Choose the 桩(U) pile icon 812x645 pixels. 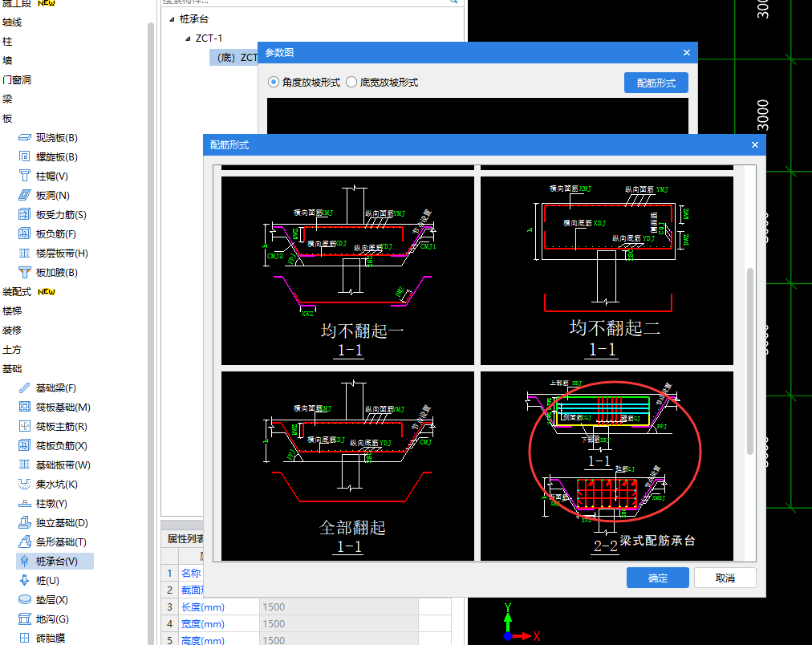tap(24, 580)
